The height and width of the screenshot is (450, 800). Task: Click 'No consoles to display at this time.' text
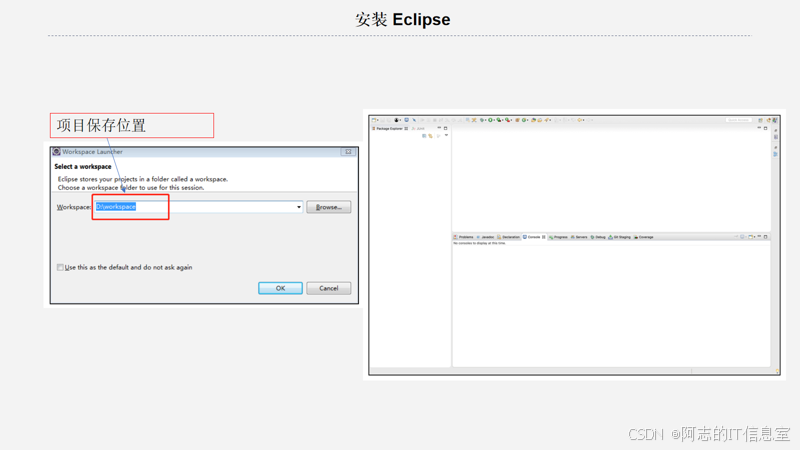480,243
